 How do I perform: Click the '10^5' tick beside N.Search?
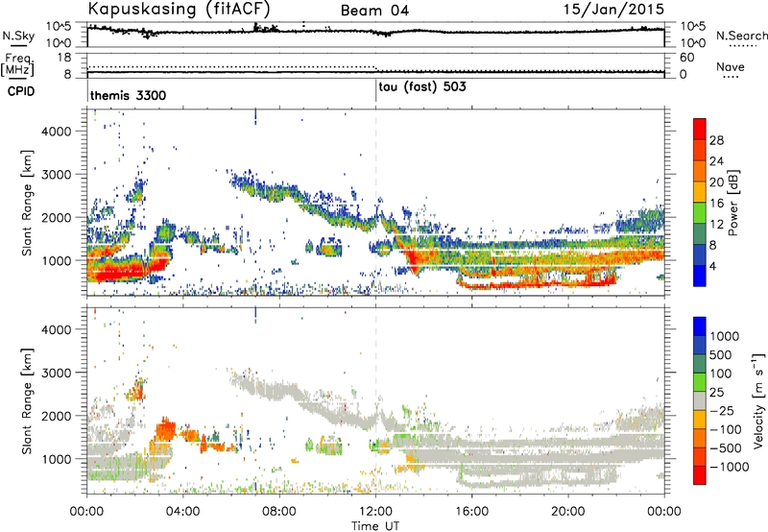pos(692,27)
